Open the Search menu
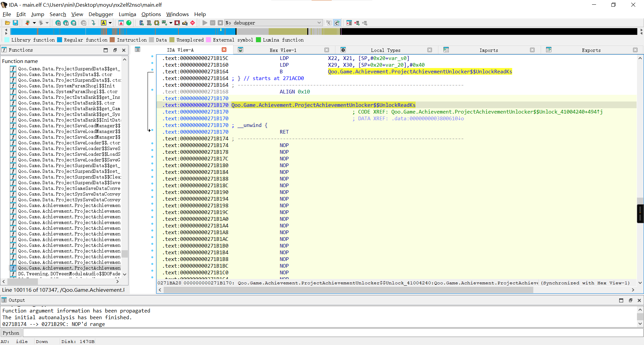The width and height of the screenshot is (644, 345). (x=58, y=14)
